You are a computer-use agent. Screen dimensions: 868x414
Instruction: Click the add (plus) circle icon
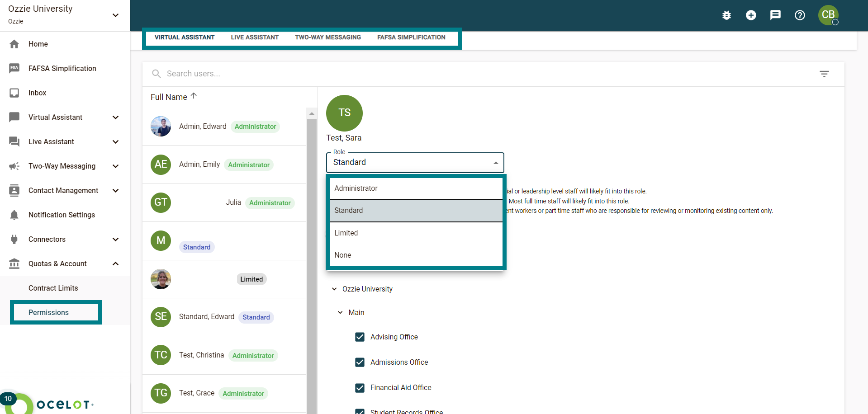(x=751, y=15)
